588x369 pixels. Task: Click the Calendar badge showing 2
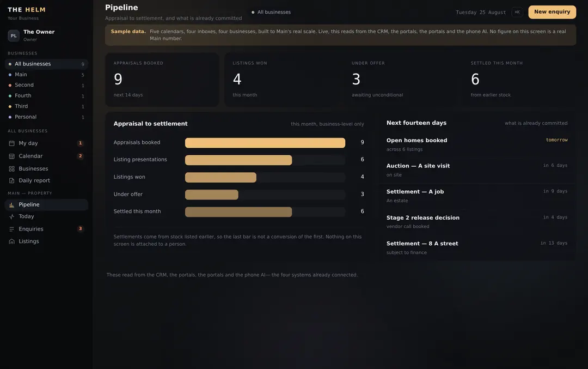[x=80, y=156]
